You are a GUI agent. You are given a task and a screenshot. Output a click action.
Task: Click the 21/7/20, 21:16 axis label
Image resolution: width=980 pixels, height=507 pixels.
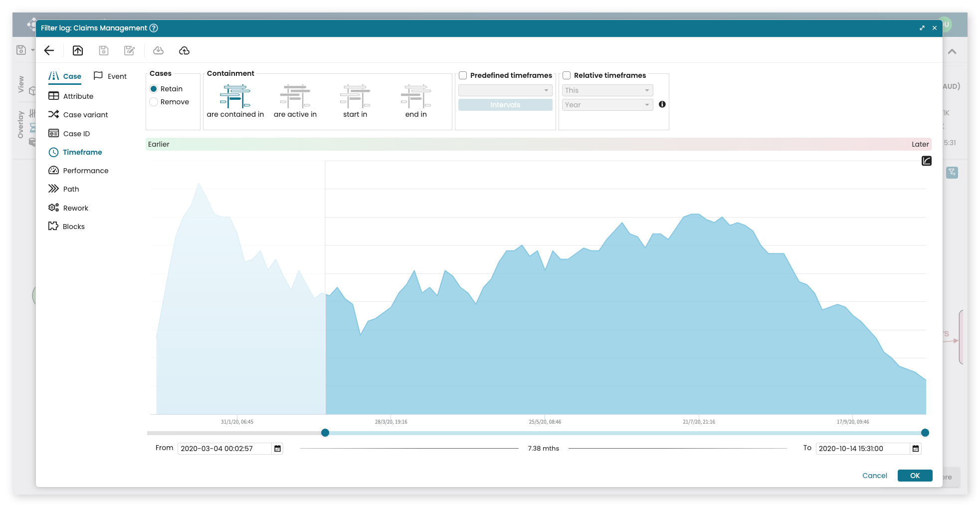[699, 422]
